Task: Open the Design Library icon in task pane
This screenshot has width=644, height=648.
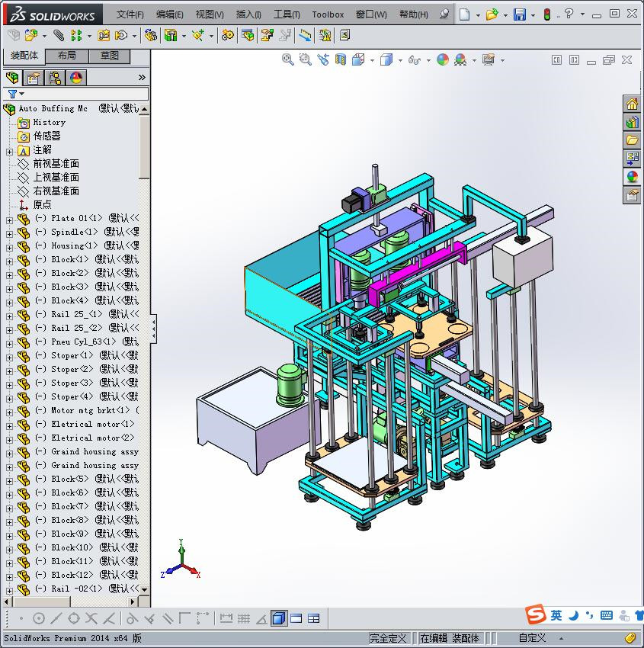Action: tap(632, 122)
